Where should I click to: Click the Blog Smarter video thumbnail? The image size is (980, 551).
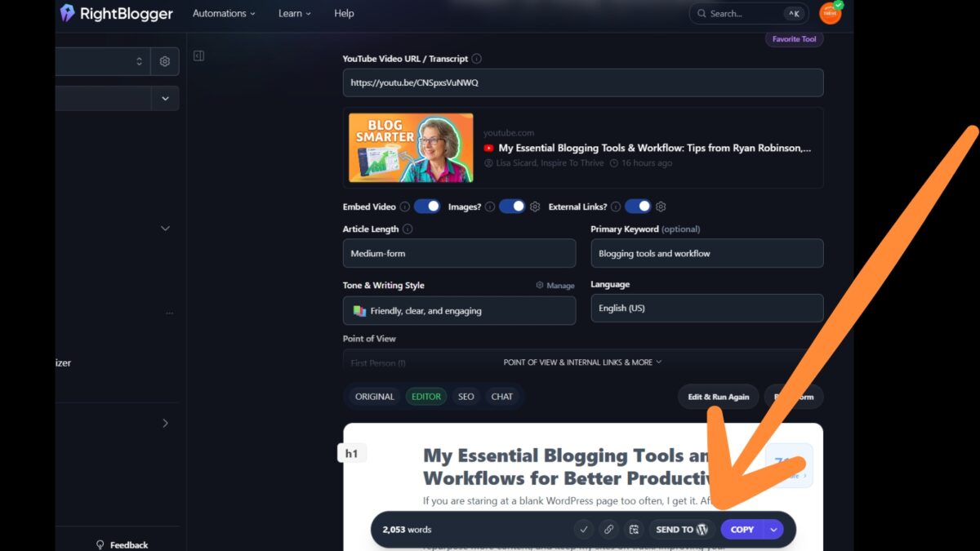411,148
